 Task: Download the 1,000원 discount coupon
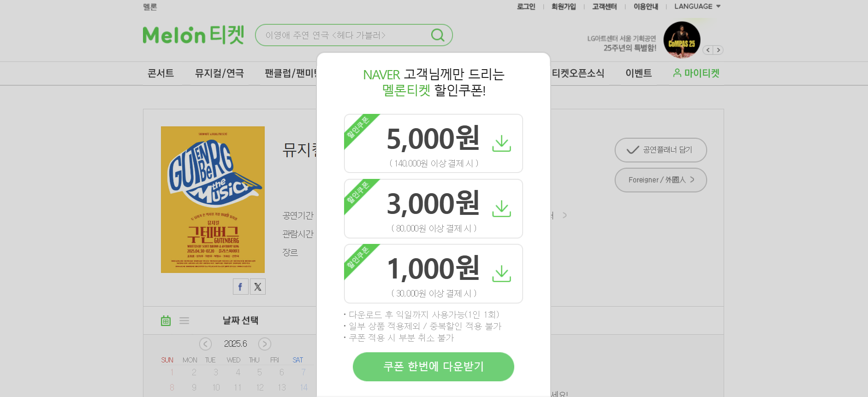501,273
